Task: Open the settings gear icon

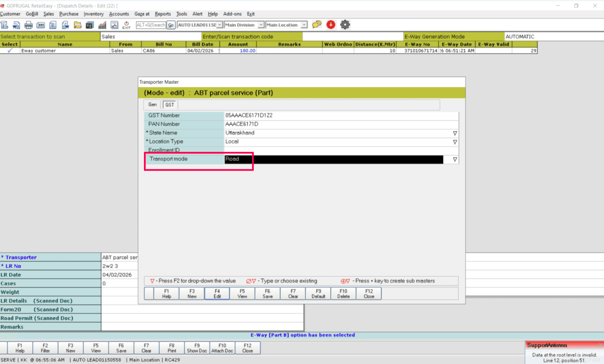Action: click(x=345, y=25)
